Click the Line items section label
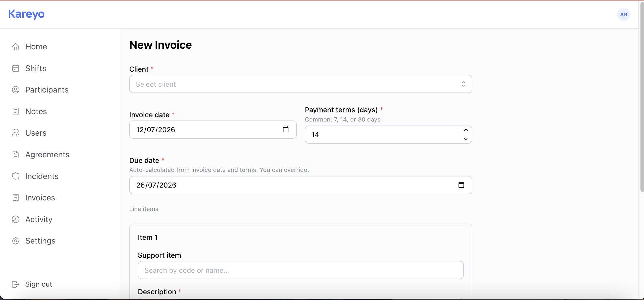644x300 pixels. (144, 209)
